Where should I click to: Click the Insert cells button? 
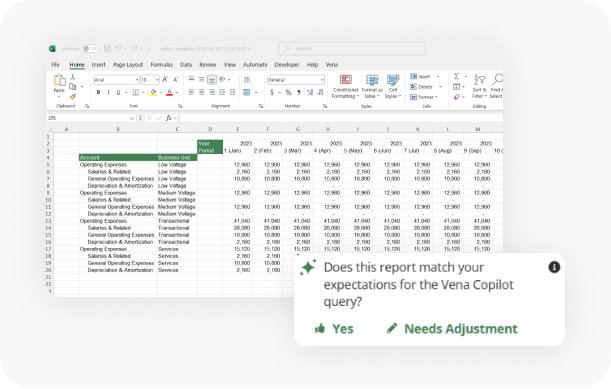pyautogui.click(x=420, y=77)
